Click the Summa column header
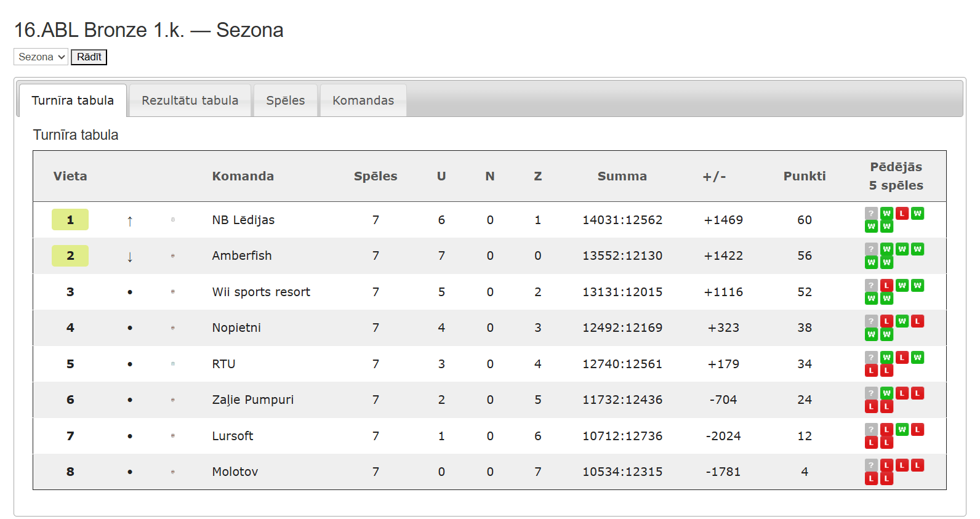 622,176
